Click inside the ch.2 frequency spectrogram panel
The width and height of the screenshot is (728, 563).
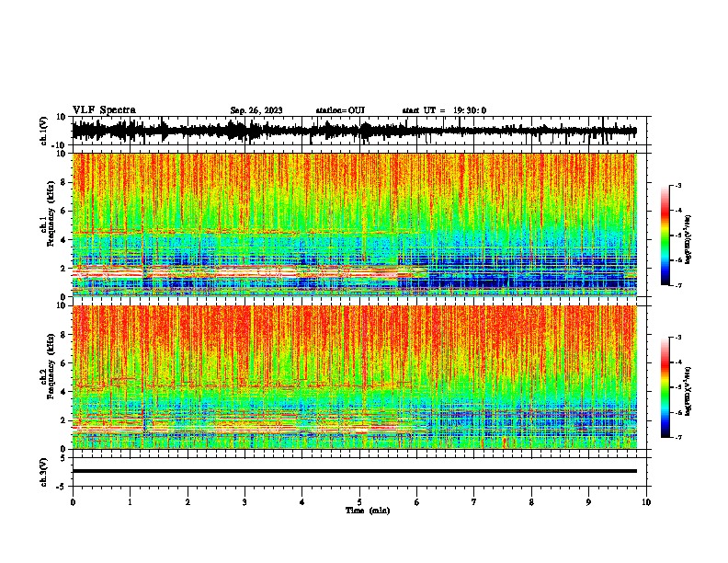354,377
